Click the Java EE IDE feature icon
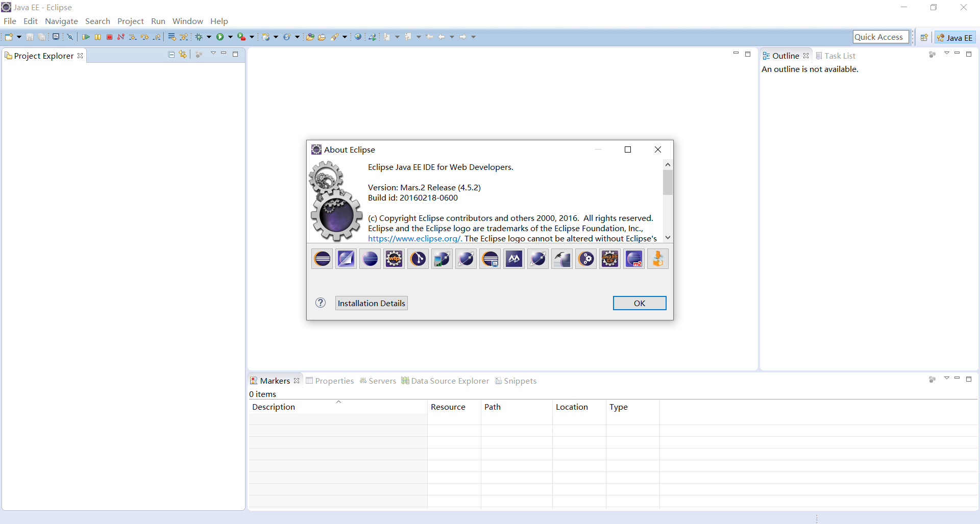The width and height of the screenshot is (980, 524). [x=609, y=259]
